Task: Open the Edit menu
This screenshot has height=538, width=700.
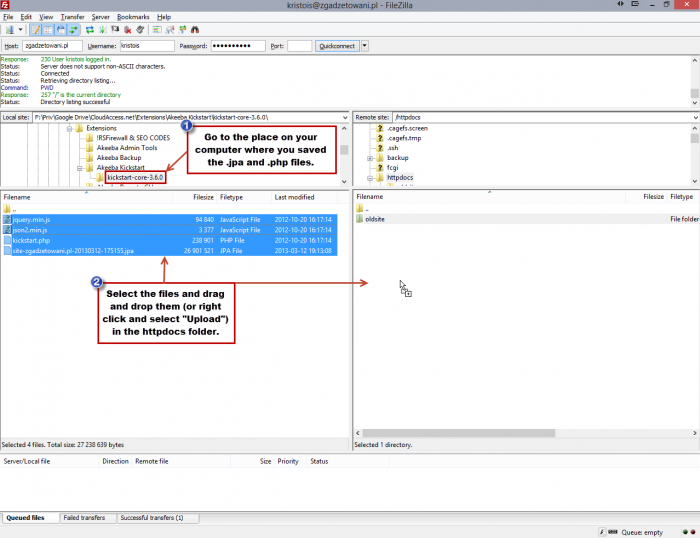Action: (x=26, y=17)
